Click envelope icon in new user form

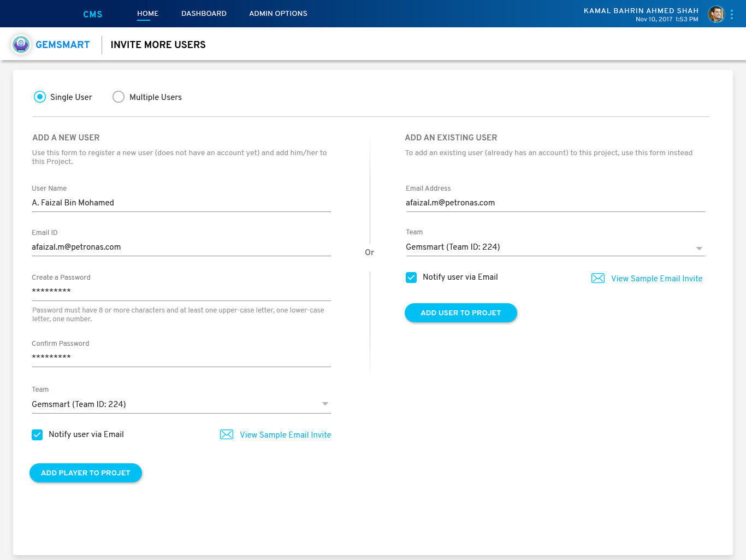pyautogui.click(x=227, y=434)
